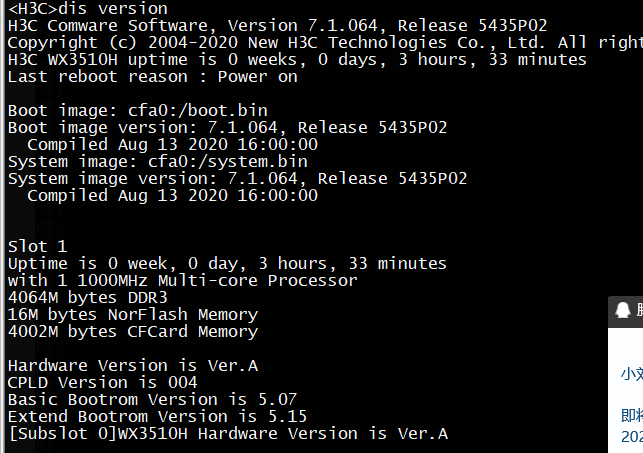The width and height of the screenshot is (643, 453).
Task: Click the 'Last reboot reason' line
Action: pyautogui.click(x=152, y=76)
